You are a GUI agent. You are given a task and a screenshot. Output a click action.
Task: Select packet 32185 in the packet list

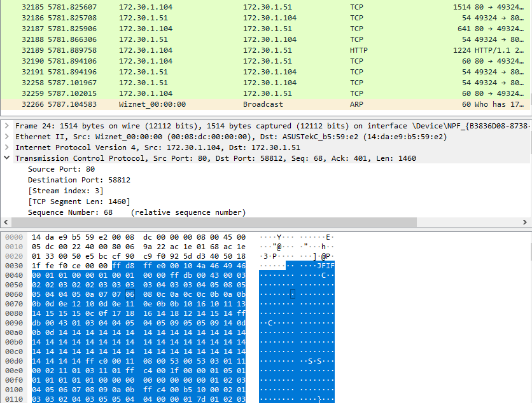[265, 7]
